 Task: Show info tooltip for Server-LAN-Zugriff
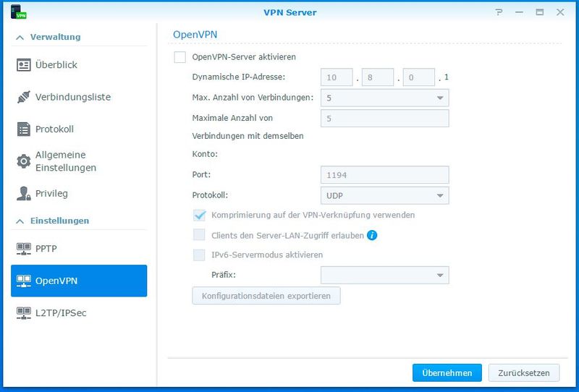372,235
